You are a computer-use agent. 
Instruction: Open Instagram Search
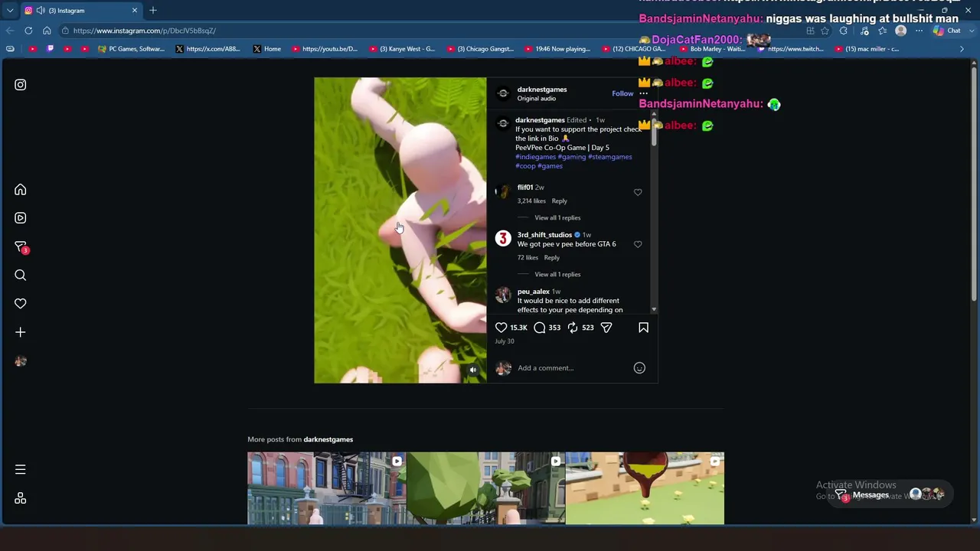tap(21, 275)
